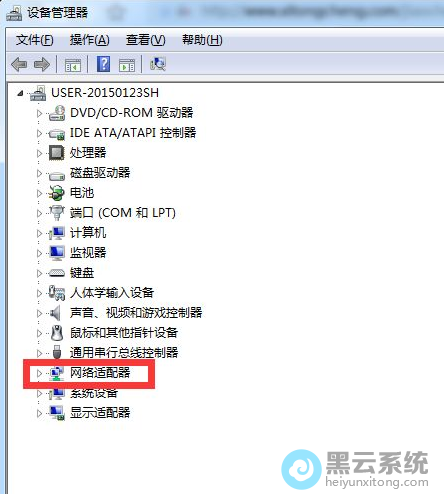Select the 键盘 keyboard tree item
This screenshot has width=444, height=494.
[x=82, y=273]
